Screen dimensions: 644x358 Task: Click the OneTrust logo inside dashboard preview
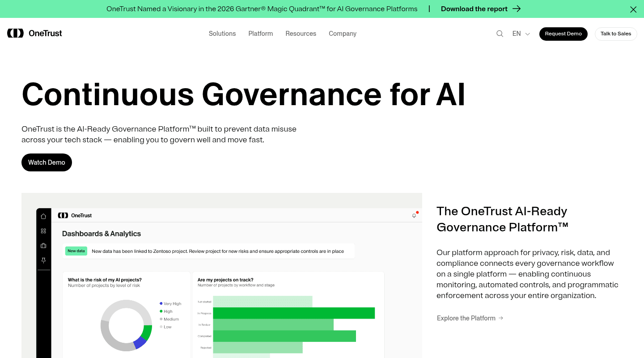pyautogui.click(x=75, y=215)
